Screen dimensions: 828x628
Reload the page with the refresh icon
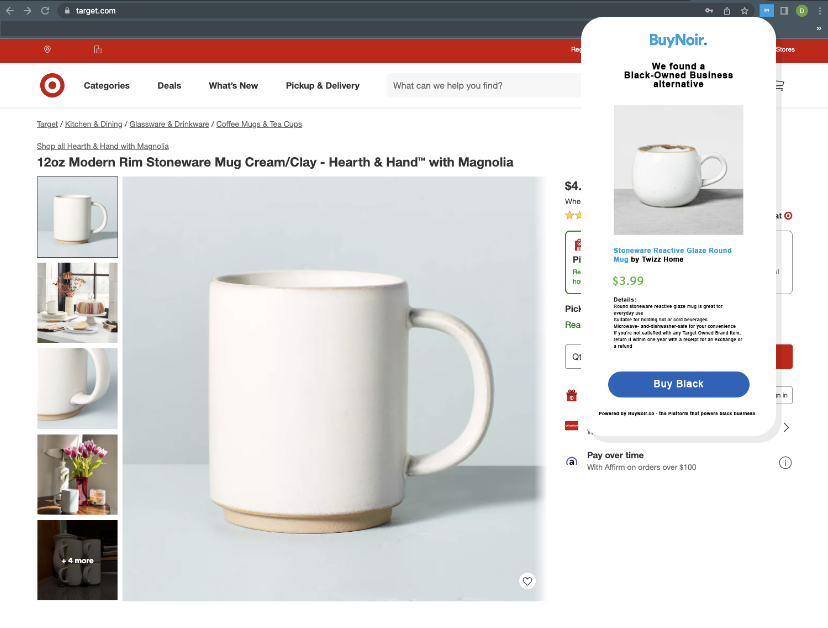tap(45, 11)
